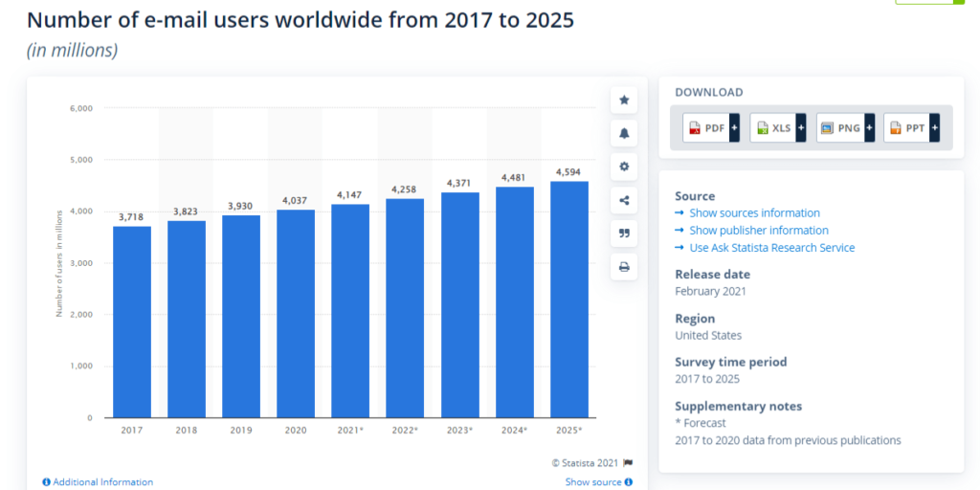Click the info icon beside Show source

click(x=628, y=482)
